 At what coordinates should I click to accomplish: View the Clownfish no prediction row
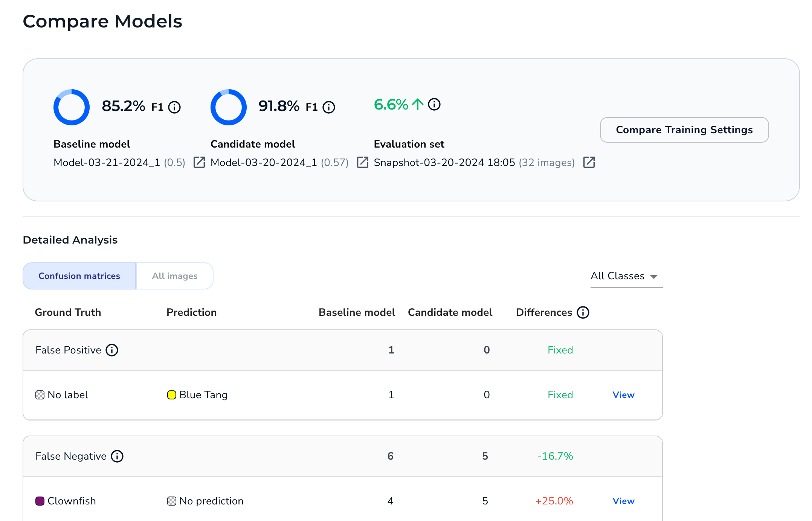tap(623, 501)
